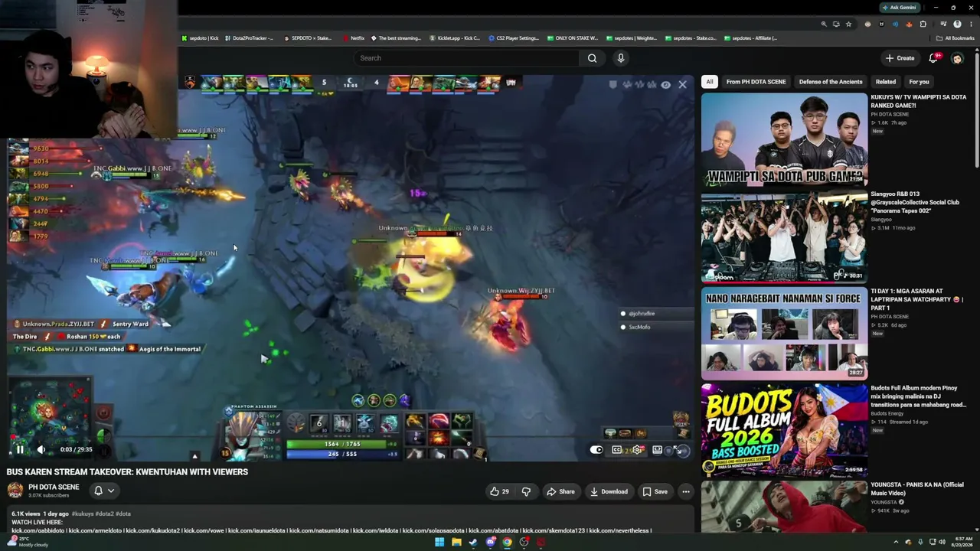This screenshot has height=551, width=980.
Task: Open the BUDOTS FULL ALBUM 2026 thumbnail
Action: [784, 430]
